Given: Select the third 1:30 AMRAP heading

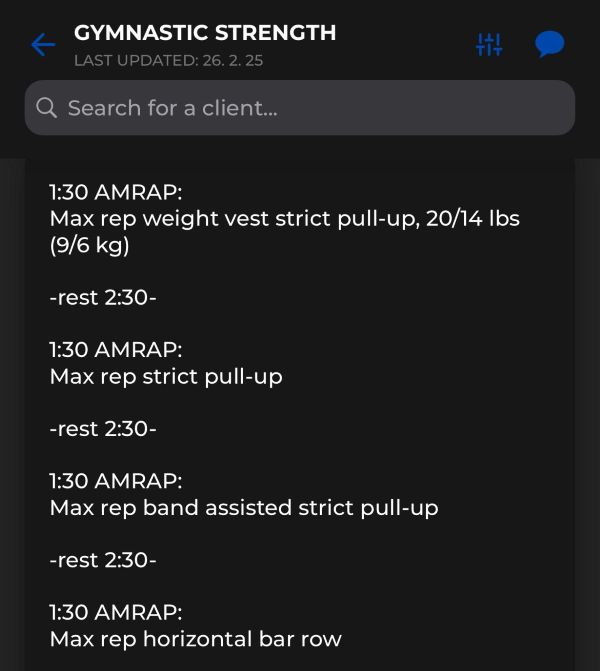Looking at the screenshot, I should (116, 481).
